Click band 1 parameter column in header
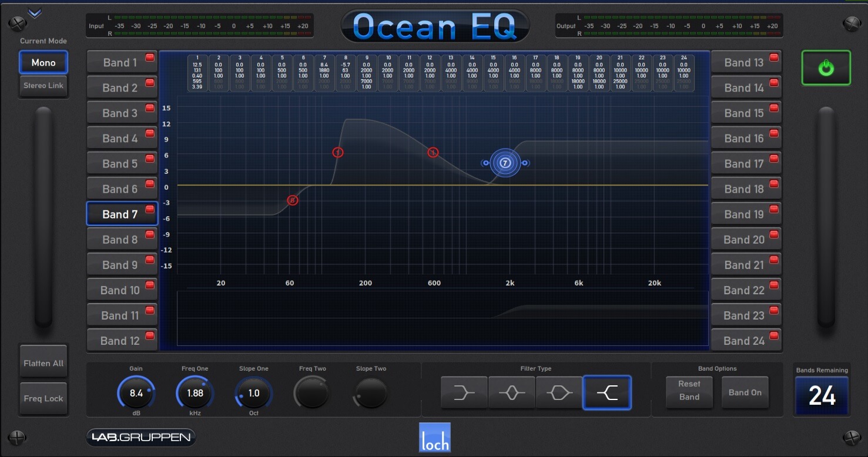Viewport: 868px width, 457px height. pyautogui.click(x=197, y=73)
